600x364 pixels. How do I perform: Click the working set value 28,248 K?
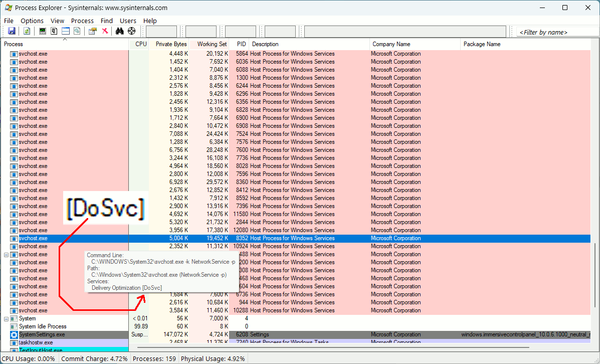pos(217,150)
